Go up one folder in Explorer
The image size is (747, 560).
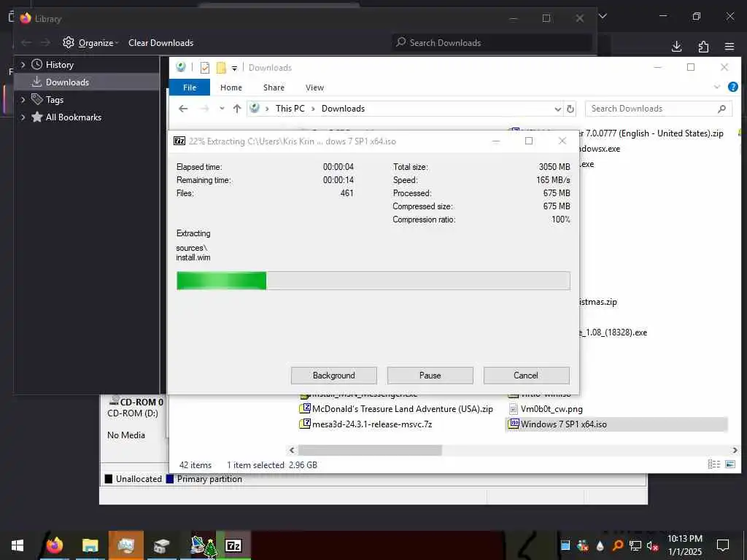[237, 109]
